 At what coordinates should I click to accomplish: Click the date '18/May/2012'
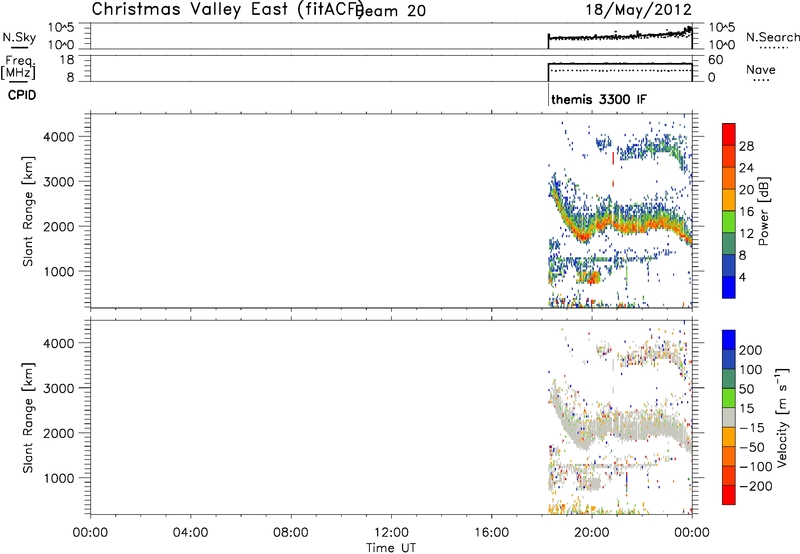click(638, 10)
